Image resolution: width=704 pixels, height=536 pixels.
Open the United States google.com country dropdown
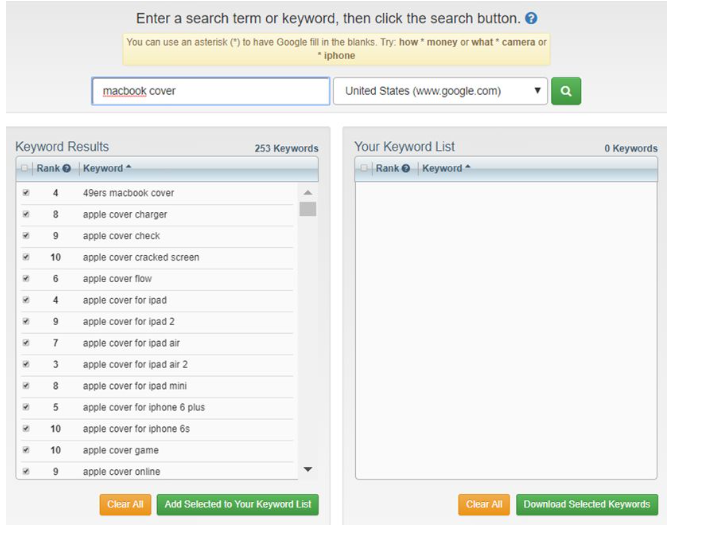[x=440, y=91]
